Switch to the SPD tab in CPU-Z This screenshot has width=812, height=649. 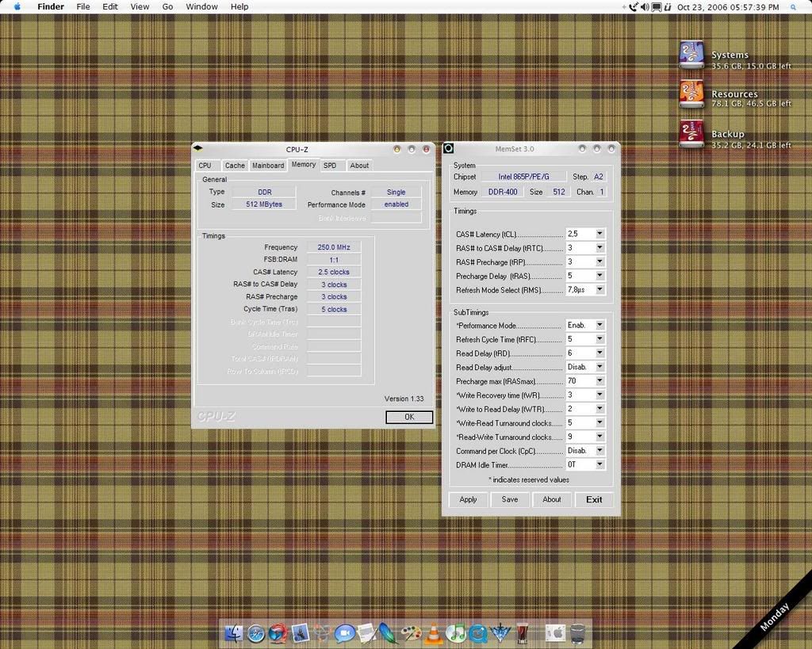(330, 166)
